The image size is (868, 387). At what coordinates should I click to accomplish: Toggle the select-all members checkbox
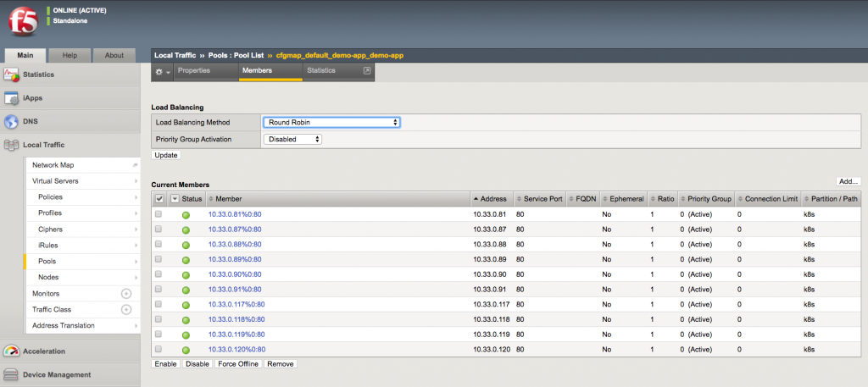pos(159,199)
